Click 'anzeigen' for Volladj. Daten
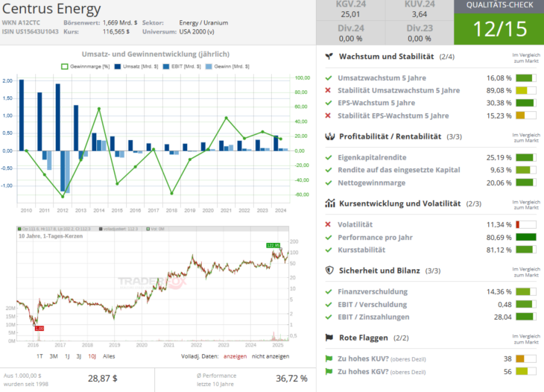Screen dimensions: 544x392 click(235, 356)
